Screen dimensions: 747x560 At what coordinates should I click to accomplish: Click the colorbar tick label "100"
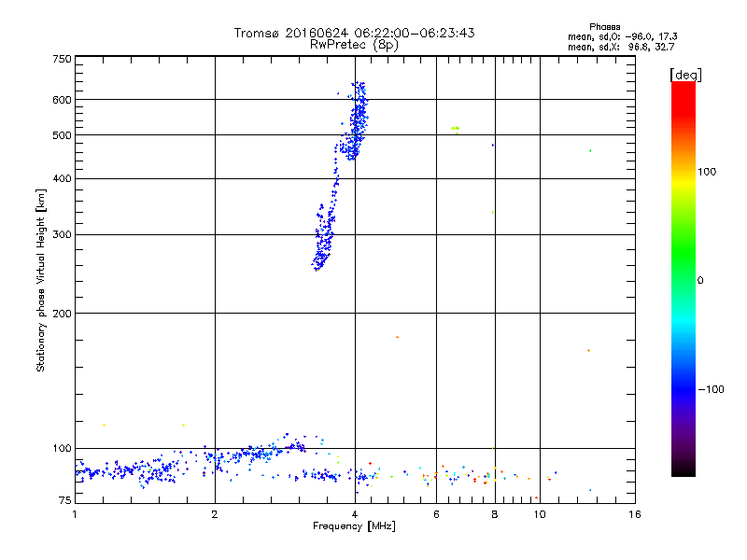[707, 172]
